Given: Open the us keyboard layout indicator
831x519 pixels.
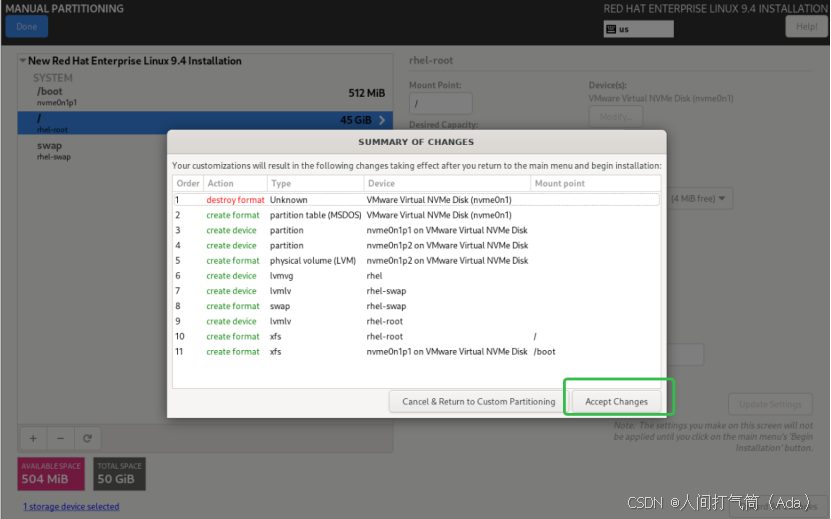Looking at the screenshot, I should click(639, 29).
